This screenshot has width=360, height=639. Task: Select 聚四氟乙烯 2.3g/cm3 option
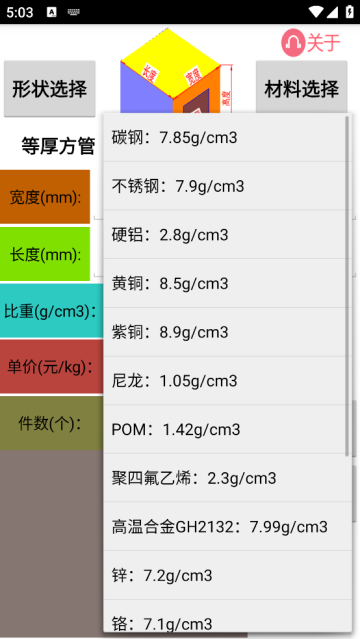point(227,478)
